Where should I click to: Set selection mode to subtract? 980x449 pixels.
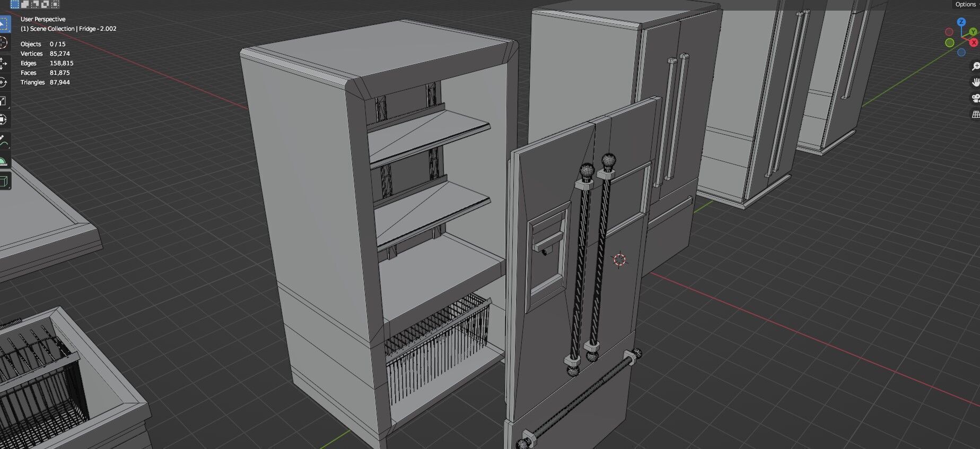point(35,4)
